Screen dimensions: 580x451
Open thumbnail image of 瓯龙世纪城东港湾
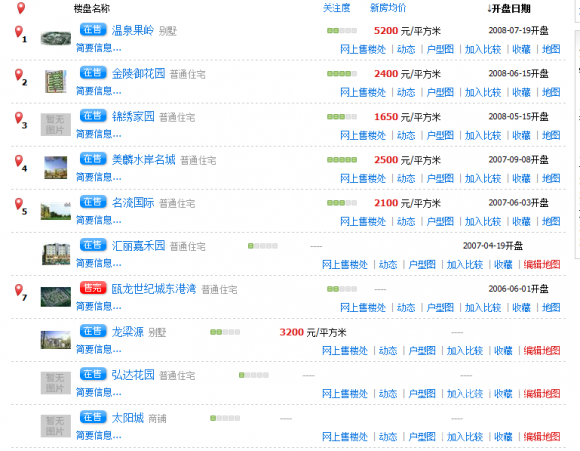pyautogui.click(x=55, y=297)
